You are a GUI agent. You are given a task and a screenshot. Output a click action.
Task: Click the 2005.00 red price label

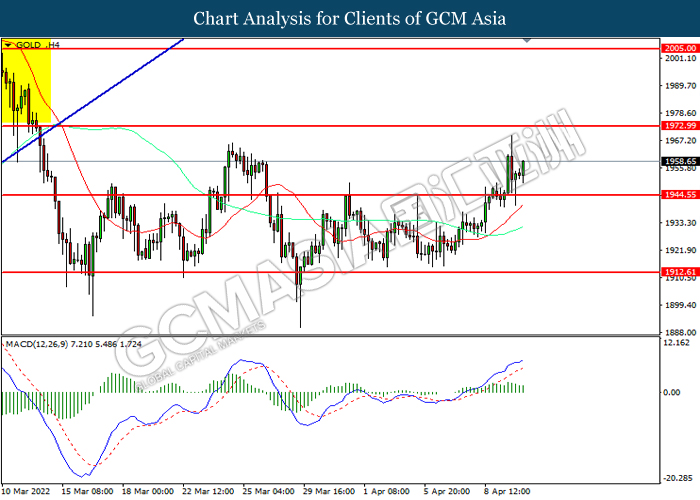[680, 48]
